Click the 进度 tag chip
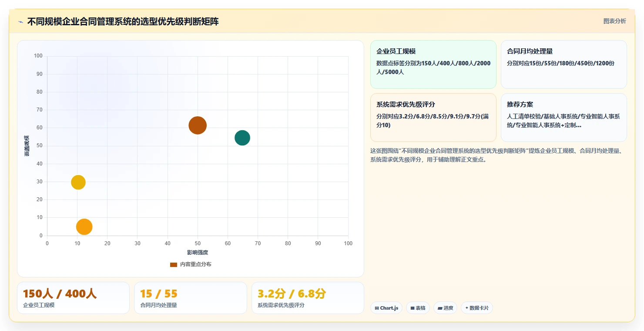This screenshot has height=331, width=644. 445,308
